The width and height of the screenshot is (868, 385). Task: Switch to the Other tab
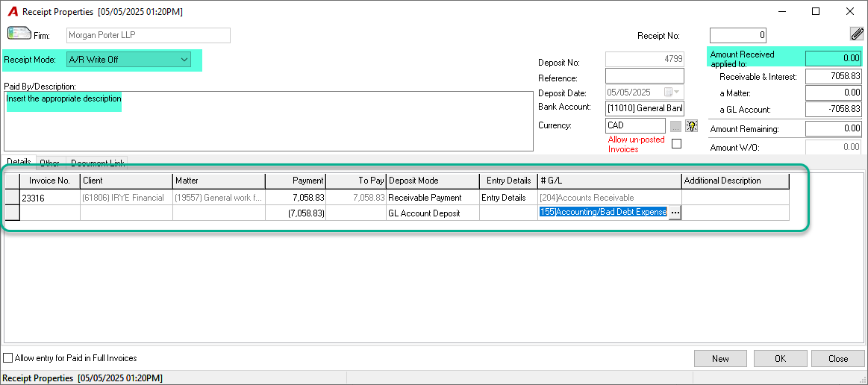point(50,163)
